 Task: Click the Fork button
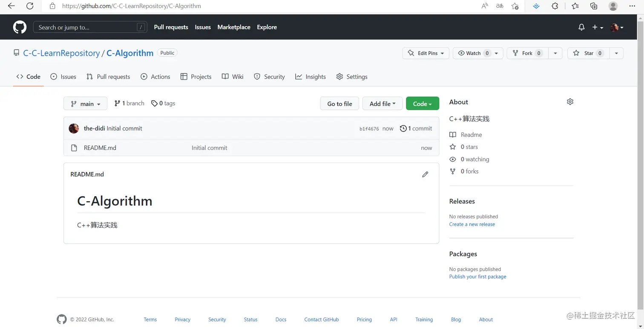point(527,53)
